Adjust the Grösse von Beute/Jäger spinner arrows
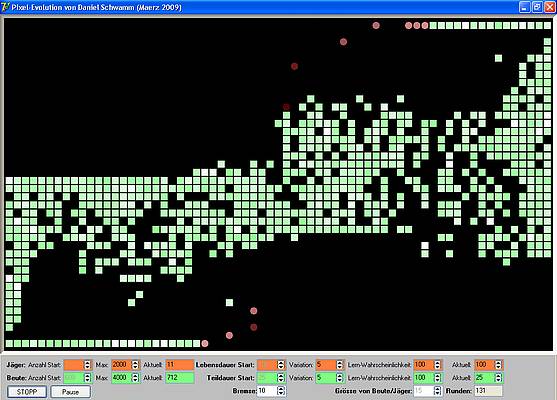Screen dimensions: 557x400 [437, 391]
